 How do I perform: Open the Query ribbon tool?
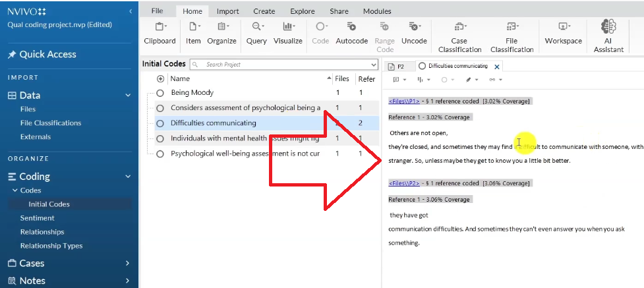point(256,32)
